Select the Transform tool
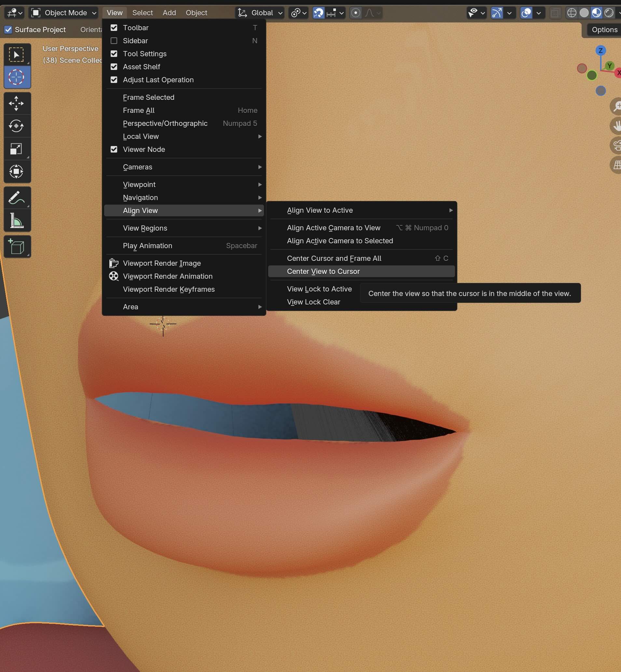 [17, 172]
